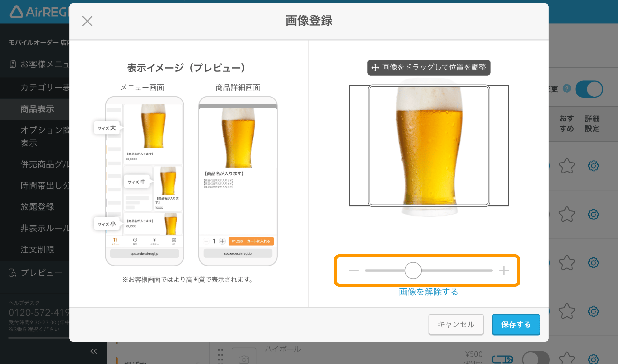The image size is (618, 364).
Task: Click the ハイボール row drag handle
Action: coord(220,356)
